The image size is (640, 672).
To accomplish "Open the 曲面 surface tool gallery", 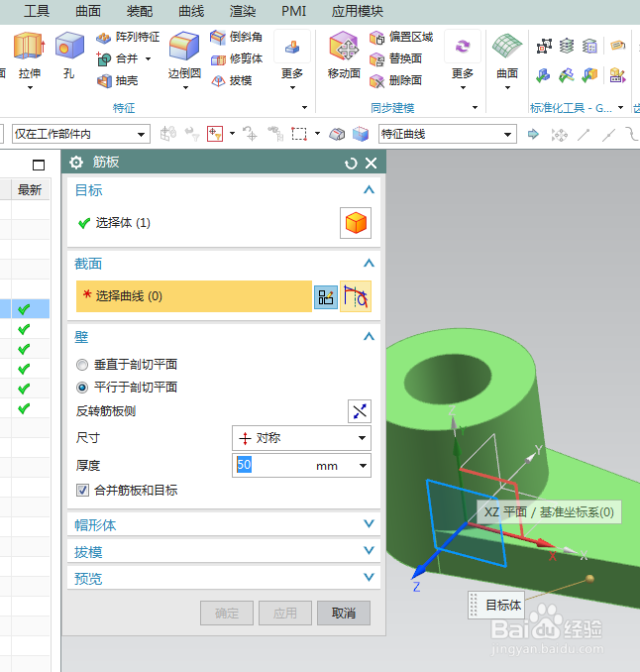I will [x=507, y=60].
